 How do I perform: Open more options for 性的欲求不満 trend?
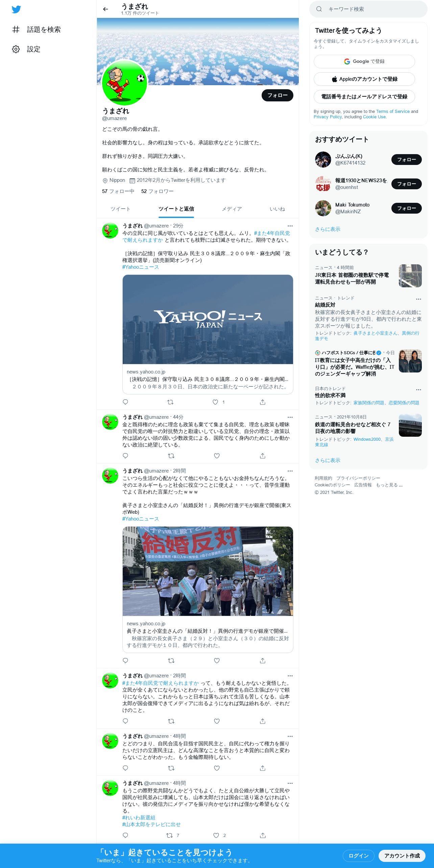click(x=418, y=389)
